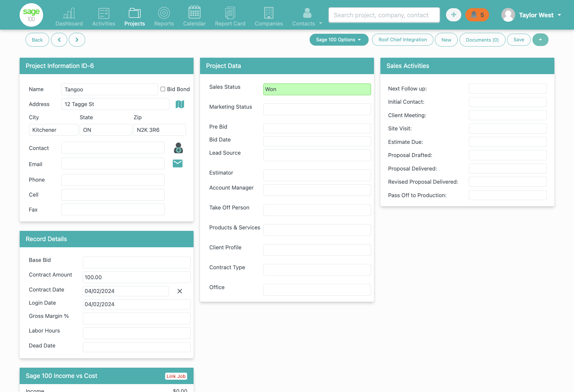574x392 pixels.
Task: Focus the search project, company, contact box
Action: (x=384, y=15)
